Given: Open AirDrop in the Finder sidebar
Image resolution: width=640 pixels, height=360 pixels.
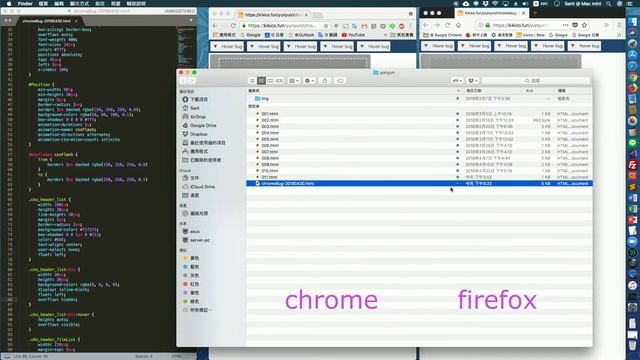Looking at the screenshot, I should pyautogui.click(x=194, y=117).
